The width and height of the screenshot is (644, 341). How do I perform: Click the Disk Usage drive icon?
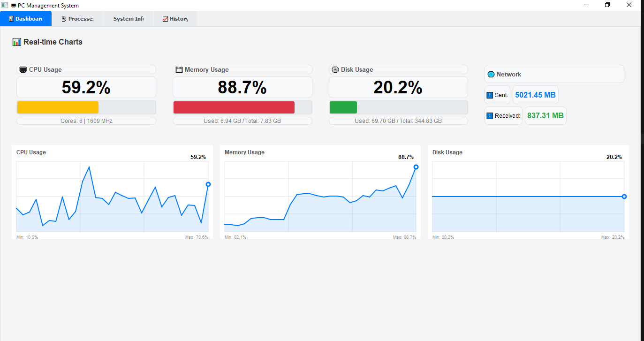click(x=335, y=69)
